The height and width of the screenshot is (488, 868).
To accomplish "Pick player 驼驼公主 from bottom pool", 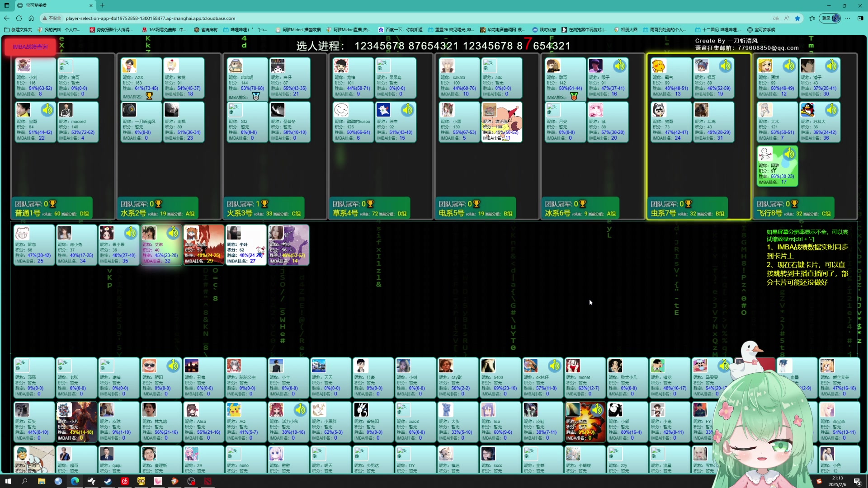I will pyautogui.click(x=246, y=378).
